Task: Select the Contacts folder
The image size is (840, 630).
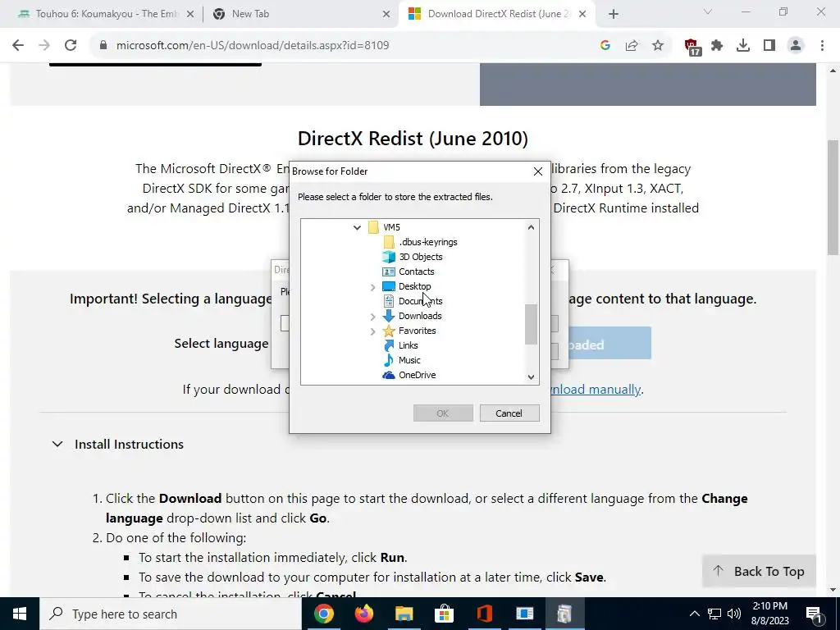Action: 416,272
